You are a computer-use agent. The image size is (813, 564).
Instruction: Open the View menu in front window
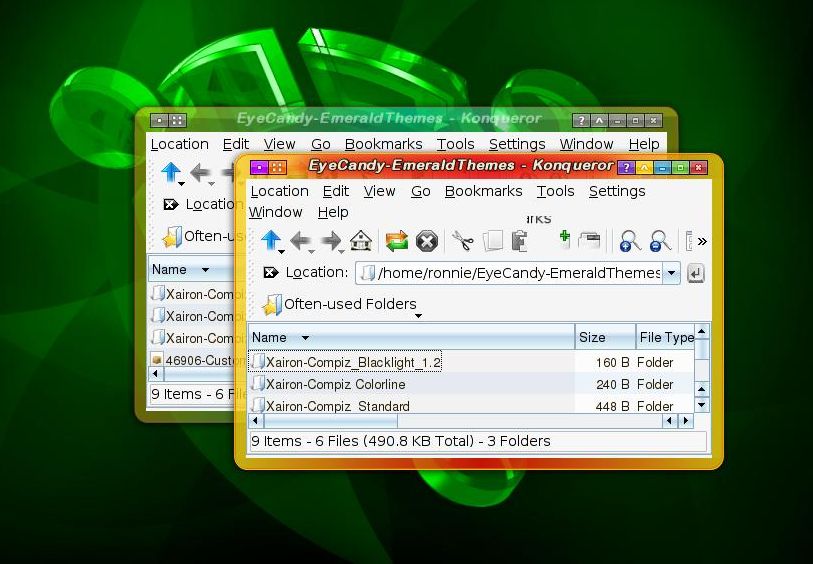tap(379, 191)
